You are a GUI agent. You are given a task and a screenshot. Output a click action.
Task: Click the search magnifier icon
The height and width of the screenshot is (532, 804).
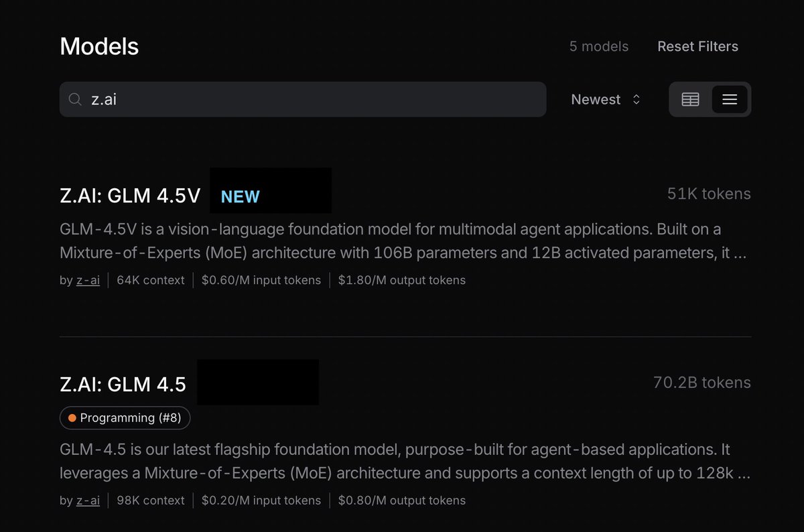75,100
